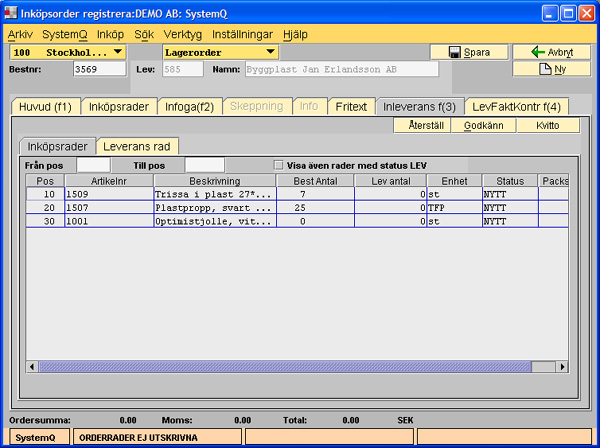Click the SystemQ app icon in title bar
This screenshot has width=600, height=448.
click(11, 13)
